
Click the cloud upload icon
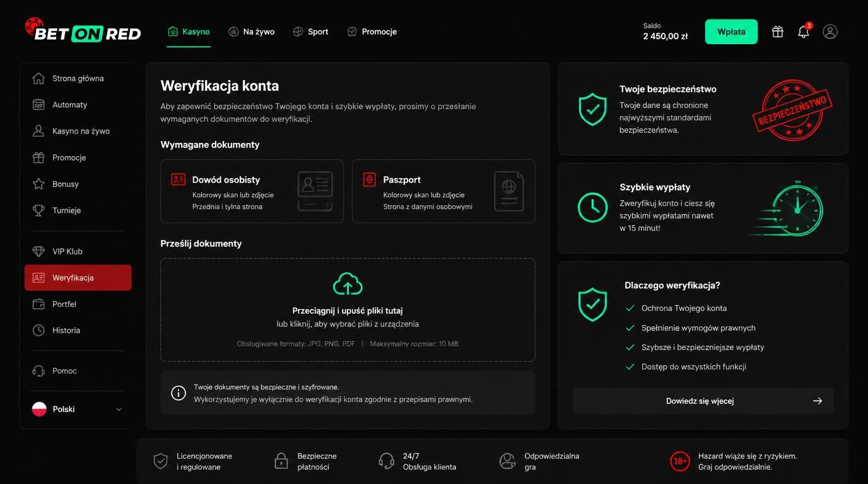[348, 284]
